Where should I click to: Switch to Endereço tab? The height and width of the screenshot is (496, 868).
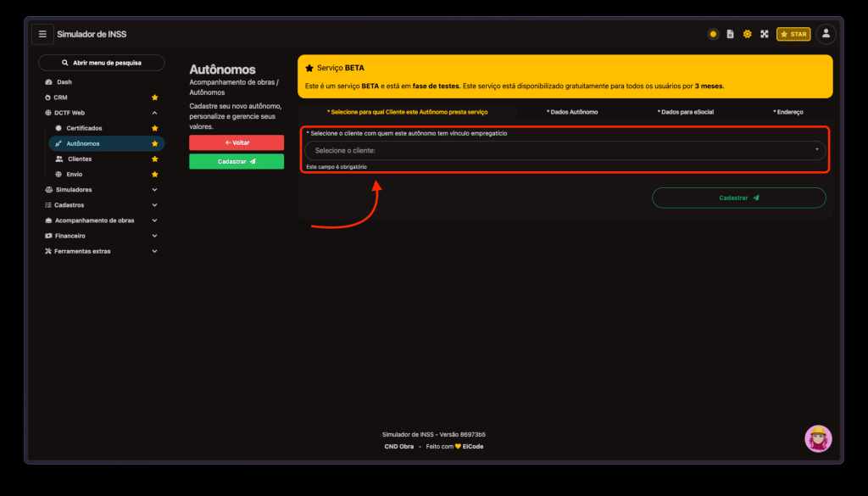tap(788, 112)
